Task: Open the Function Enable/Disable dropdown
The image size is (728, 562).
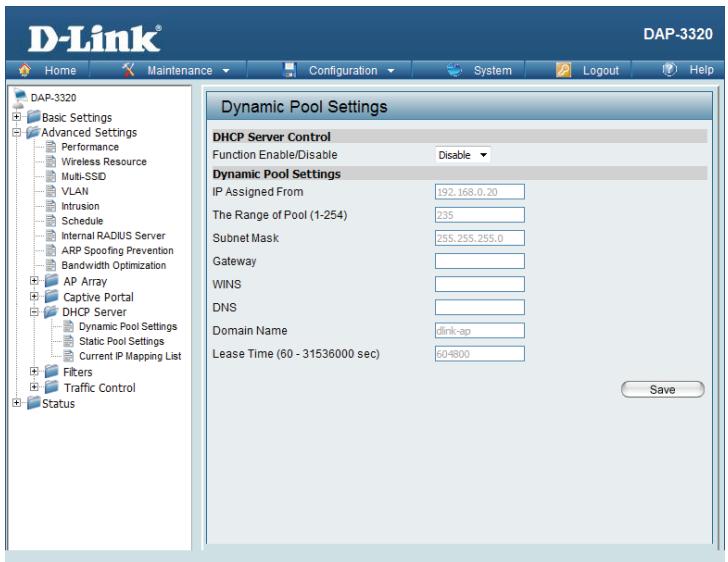Action: pos(462,155)
